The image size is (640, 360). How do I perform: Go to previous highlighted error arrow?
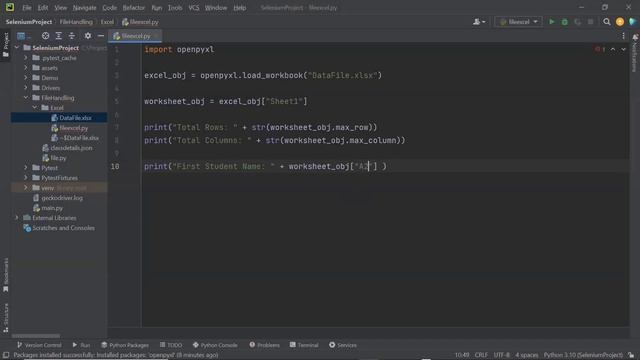point(613,49)
